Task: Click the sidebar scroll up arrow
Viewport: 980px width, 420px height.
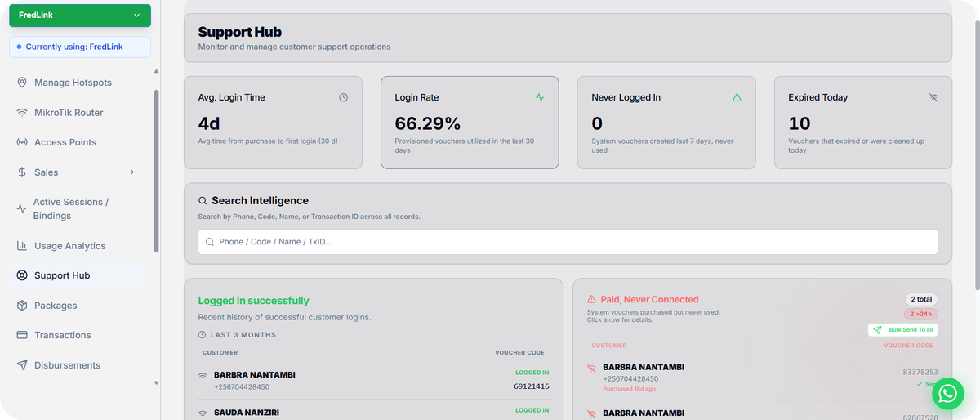Action: (x=156, y=71)
